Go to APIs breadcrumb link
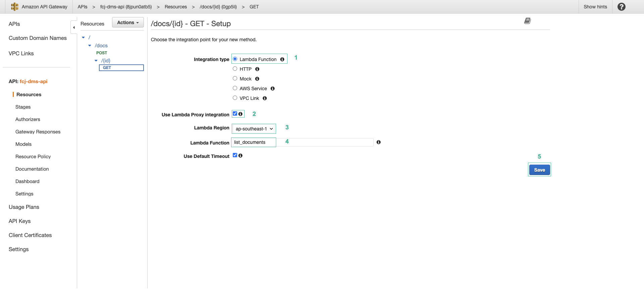Viewport: 644px width, 289px height. click(x=83, y=7)
